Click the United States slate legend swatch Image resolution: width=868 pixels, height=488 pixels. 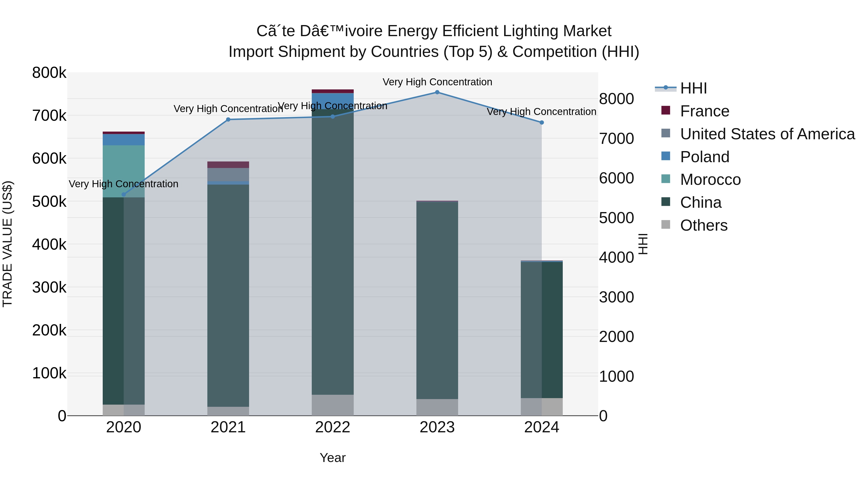point(666,133)
